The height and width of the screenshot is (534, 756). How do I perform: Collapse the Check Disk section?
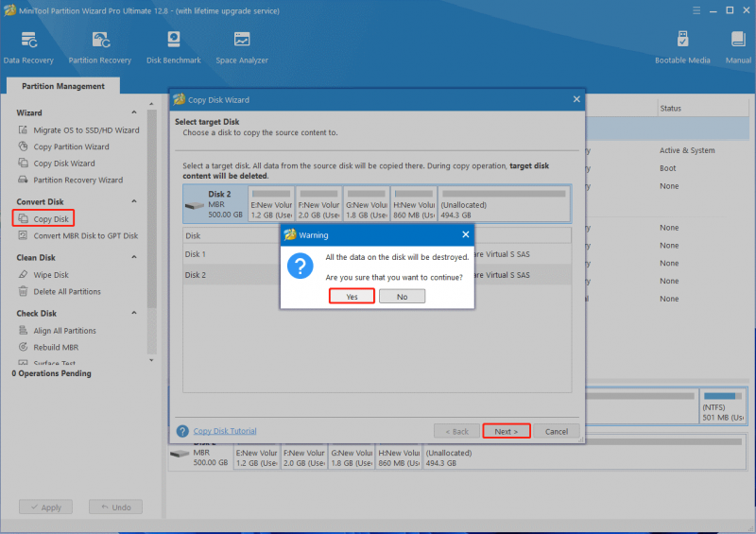134,313
